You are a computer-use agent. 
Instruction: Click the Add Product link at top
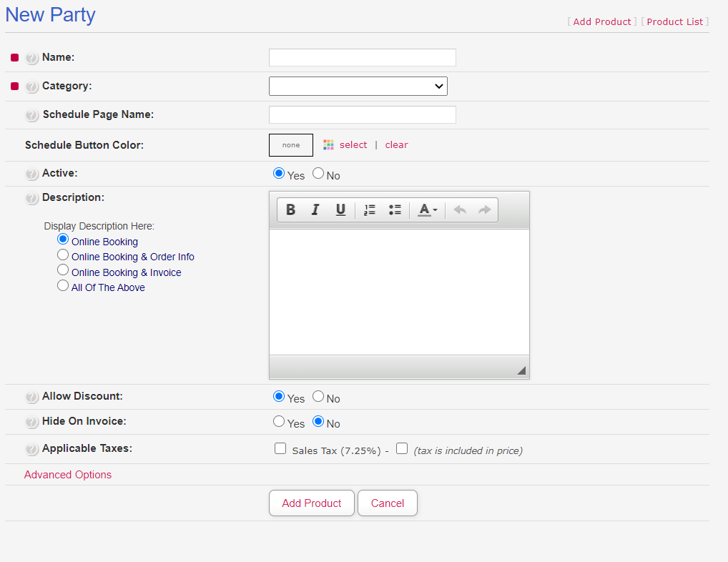(601, 22)
